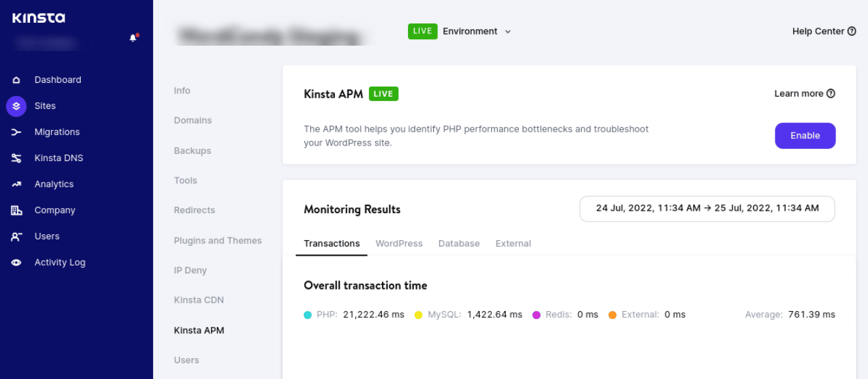The image size is (868, 379).
Task: Open Kinsta DNS via its sidebar icon
Action: pos(16,158)
